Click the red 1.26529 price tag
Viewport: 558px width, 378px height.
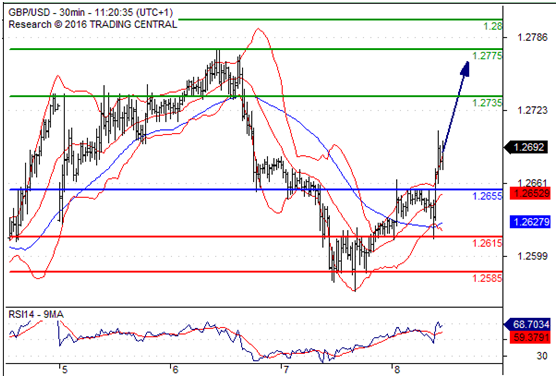[530, 194]
